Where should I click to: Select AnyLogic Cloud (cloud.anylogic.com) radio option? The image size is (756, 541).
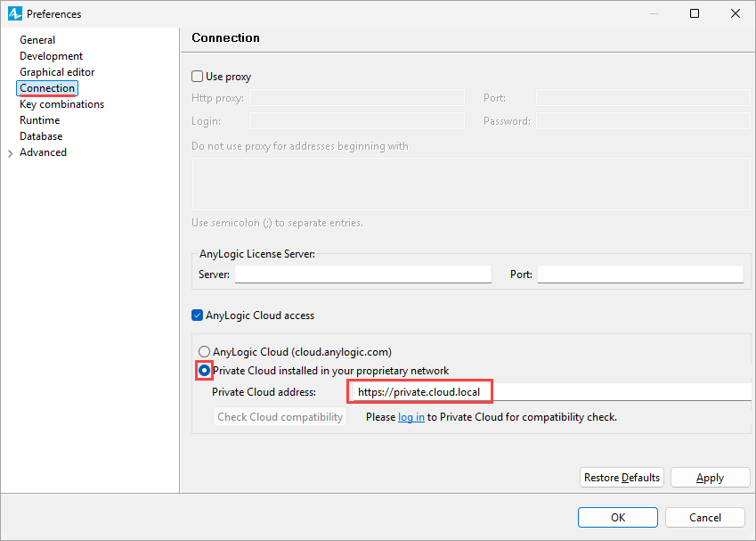point(205,351)
